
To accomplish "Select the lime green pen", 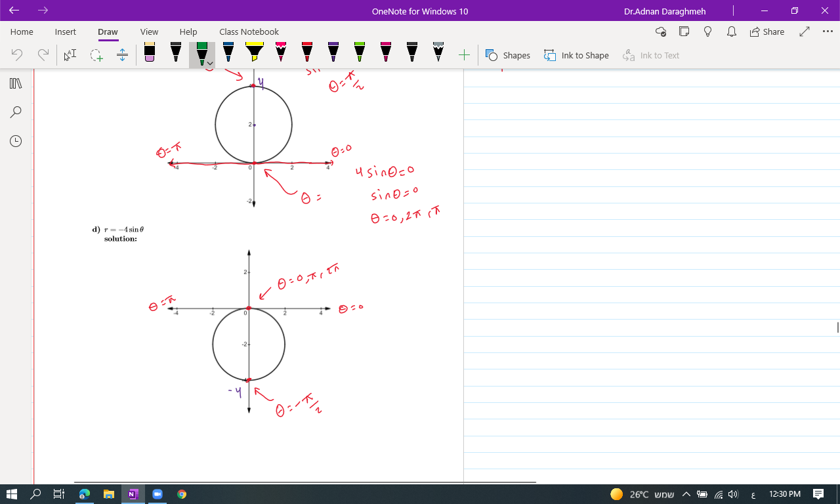I will tap(360, 52).
